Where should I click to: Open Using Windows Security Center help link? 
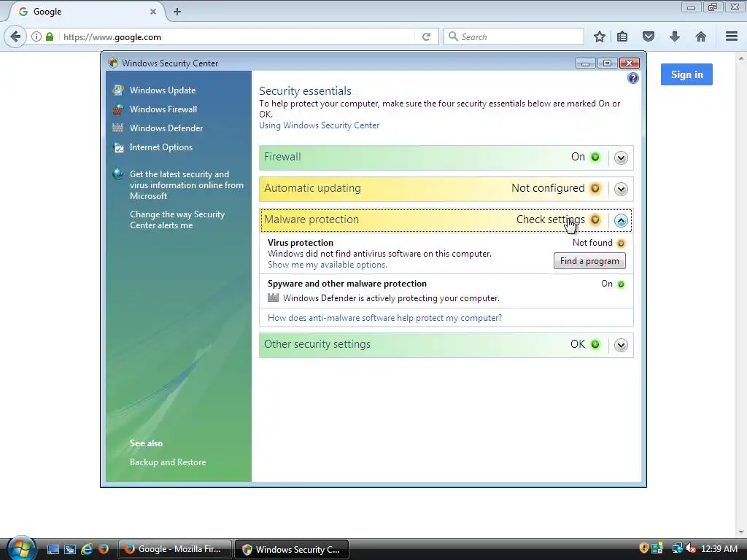[320, 125]
